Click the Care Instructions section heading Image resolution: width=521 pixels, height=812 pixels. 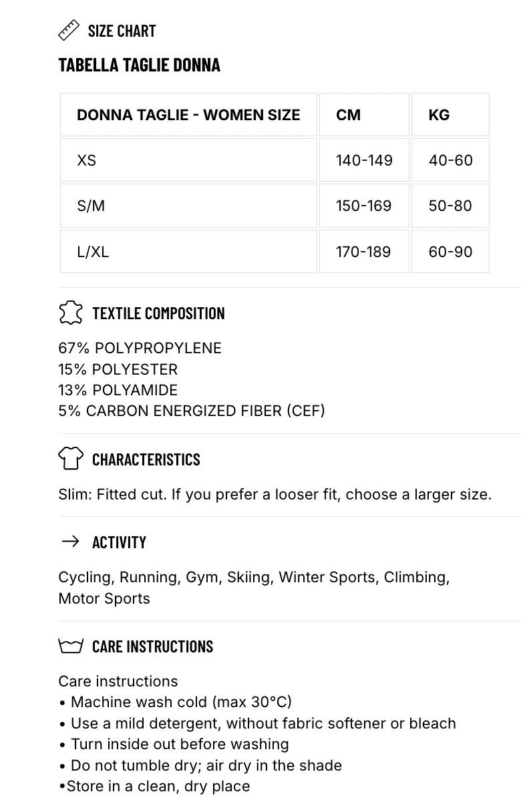pos(152,646)
